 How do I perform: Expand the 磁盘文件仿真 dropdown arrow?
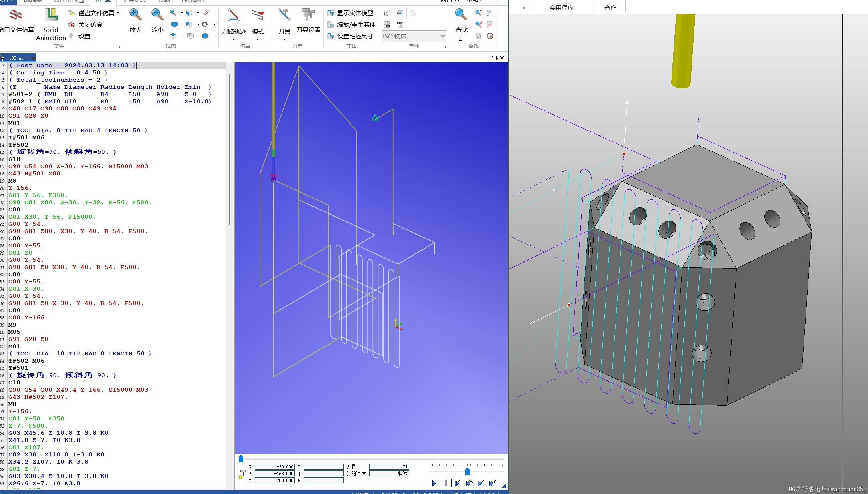pyautogui.click(x=118, y=13)
